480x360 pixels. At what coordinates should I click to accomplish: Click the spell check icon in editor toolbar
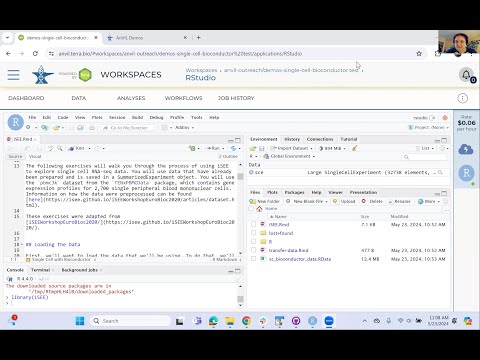point(50,148)
